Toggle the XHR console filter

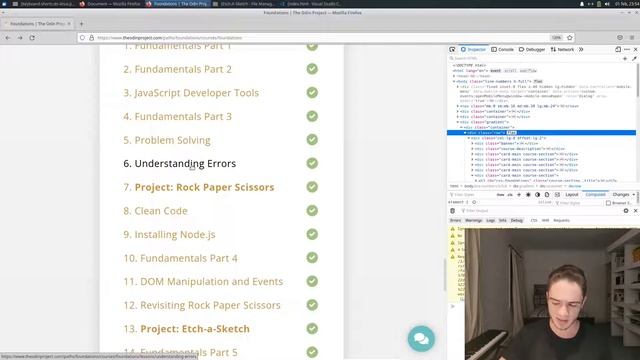[x=545, y=220]
